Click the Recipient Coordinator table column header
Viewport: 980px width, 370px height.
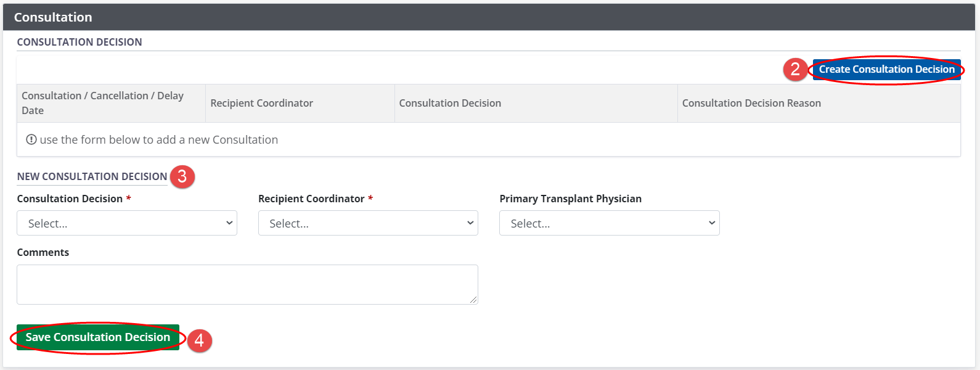pyautogui.click(x=261, y=103)
